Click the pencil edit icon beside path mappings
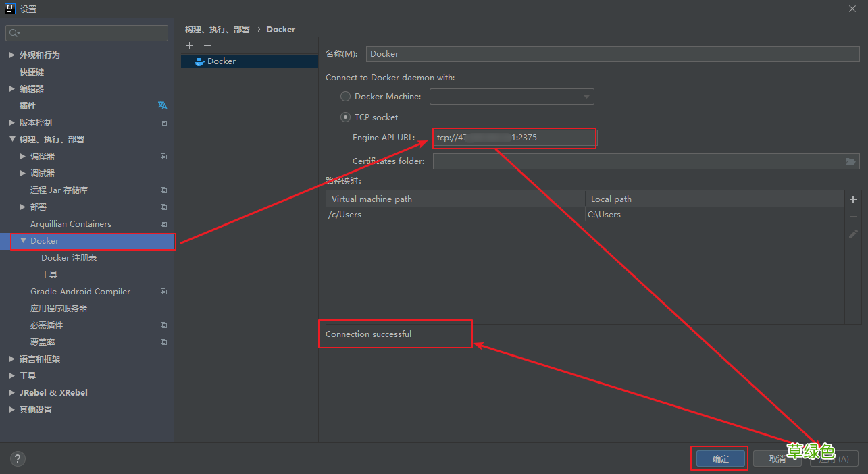Screen dimensions: 868x474 pyautogui.click(x=853, y=234)
